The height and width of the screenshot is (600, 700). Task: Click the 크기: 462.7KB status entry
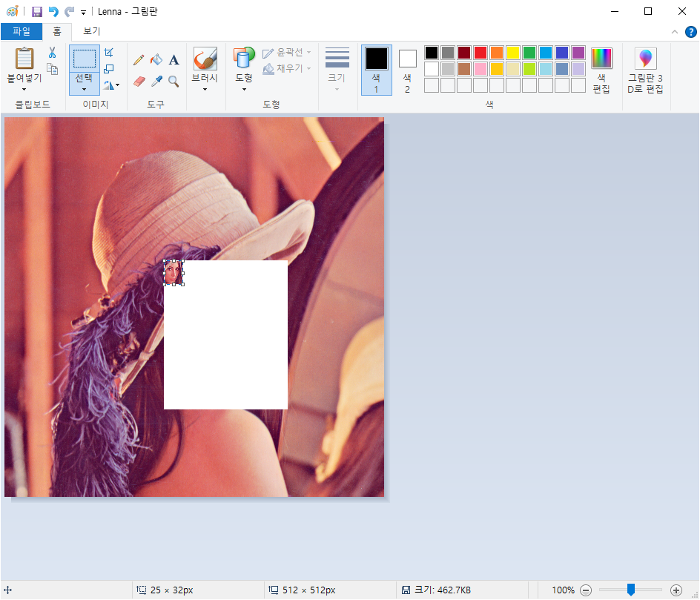click(x=436, y=590)
